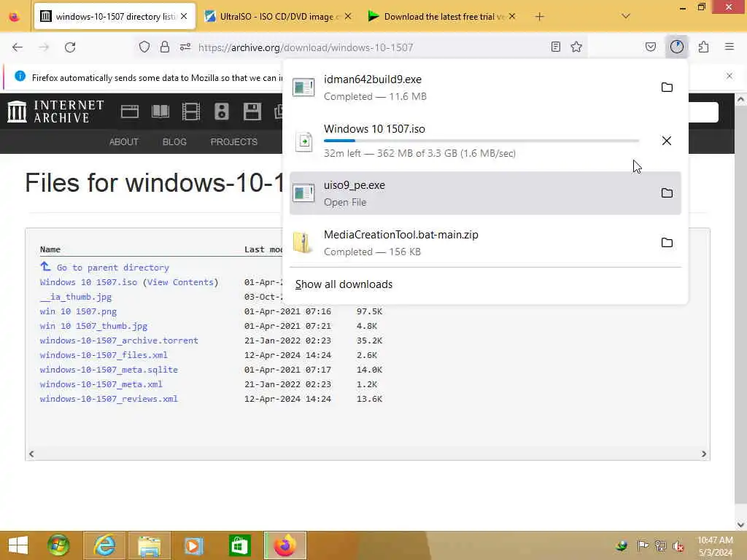The width and height of the screenshot is (747, 560).
Task: Open the Firefox application menu
Action: [x=729, y=47]
